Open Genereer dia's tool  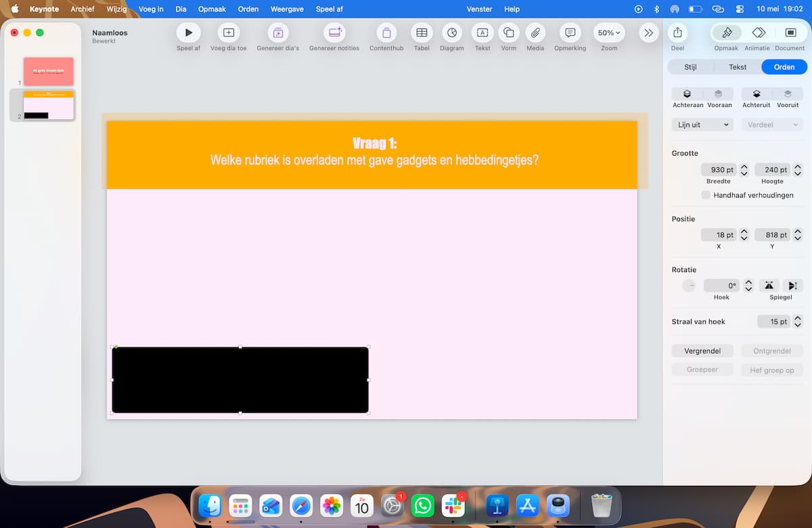point(277,32)
